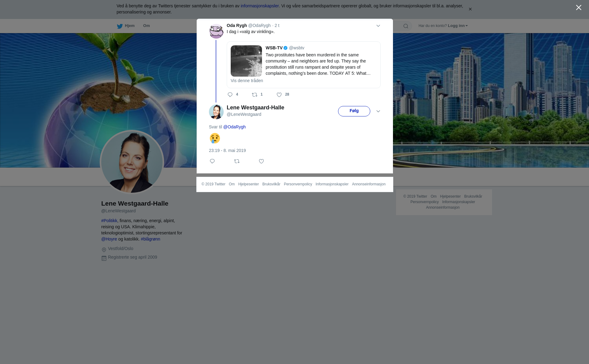Click the '2 t' timestamp on Oda Rygh's tweet
Screen dimensions: 589x364
coord(277,25)
